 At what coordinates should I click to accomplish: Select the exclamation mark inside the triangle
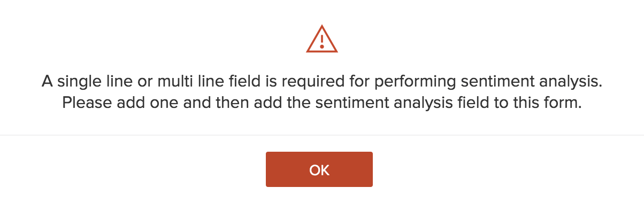click(x=322, y=41)
